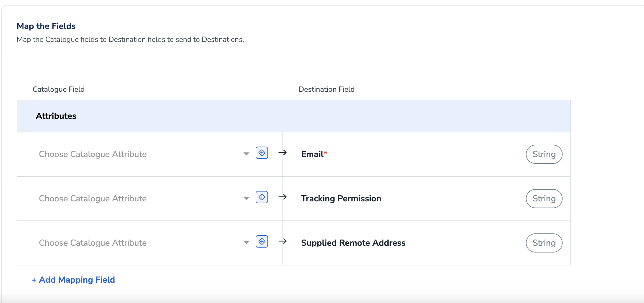
Task: Click the String badge for Supplied Remote Address
Action: click(544, 243)
